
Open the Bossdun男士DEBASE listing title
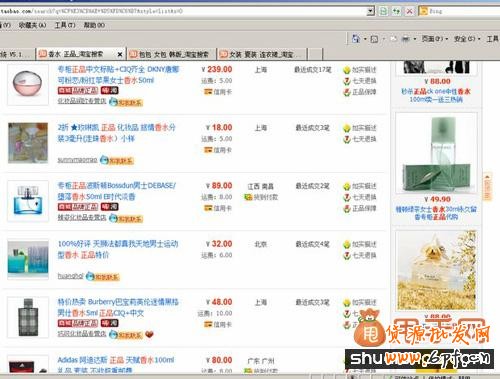[x=117, y=191]
